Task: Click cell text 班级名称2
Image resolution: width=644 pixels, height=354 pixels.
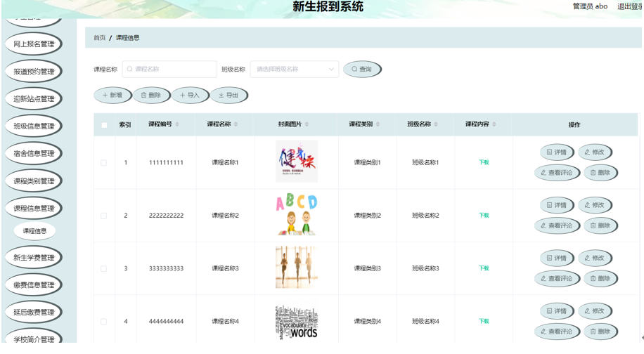Action: 425,216
